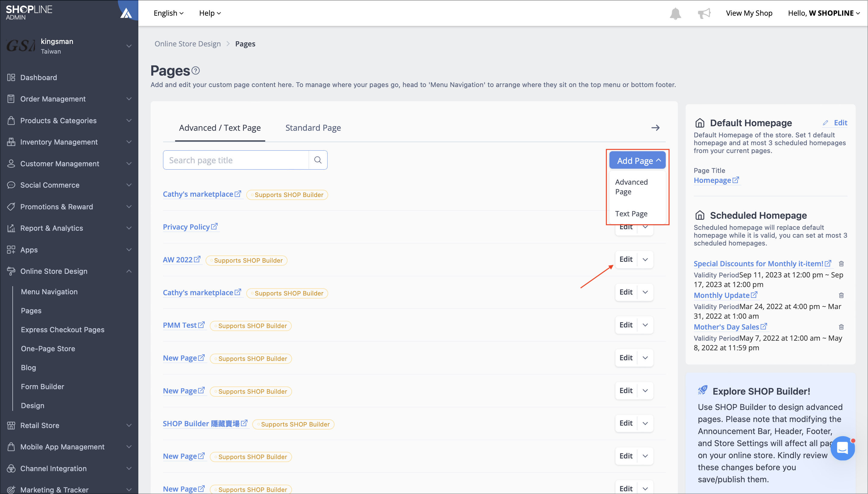Click the Channel Integration sidebar icon
This screenshot has height=494, width=868.
(11, 468)
